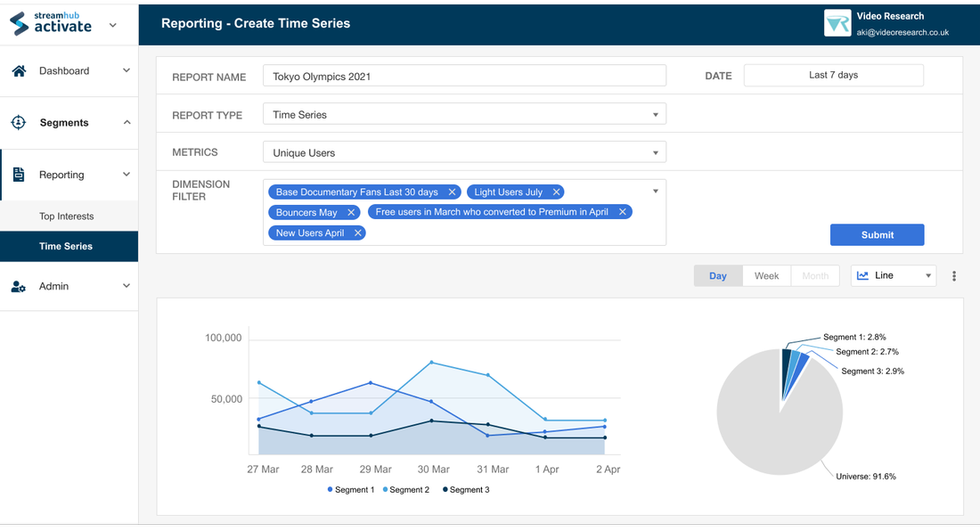
Task: Click the Streamhub Activate logo
Action: pyautogui.click(x=52, y=23)
